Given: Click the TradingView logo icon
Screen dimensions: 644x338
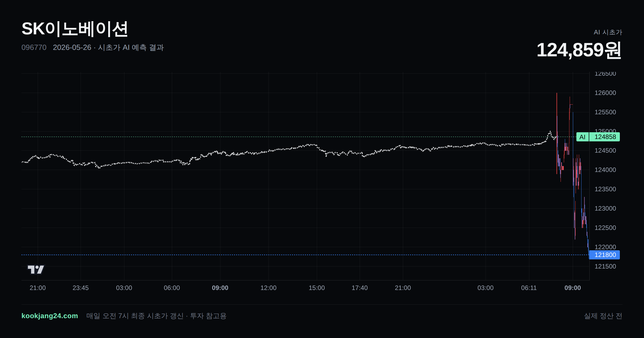Looking at the screenshot, I should point(36,269).
